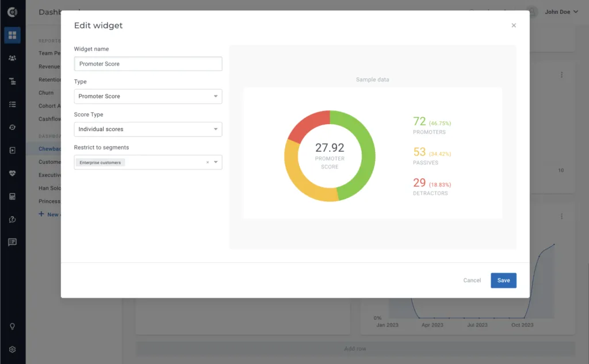Viewport: 589px width, 364px height.
Task: Open the settings gear icon
Action: pos(13,350)
